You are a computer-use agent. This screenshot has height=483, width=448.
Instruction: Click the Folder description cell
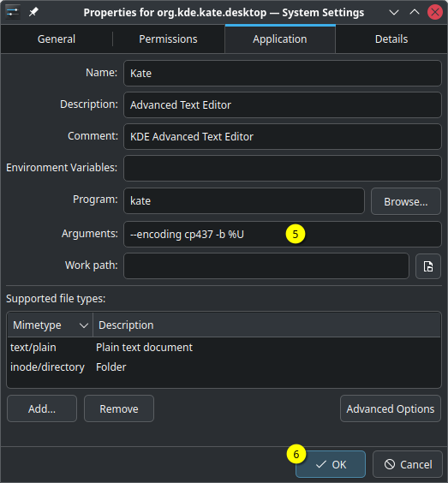[111, 367]
